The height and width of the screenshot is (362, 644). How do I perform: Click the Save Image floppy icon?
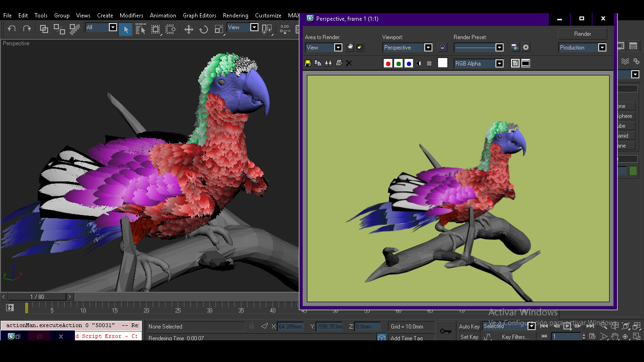[308, 63]
